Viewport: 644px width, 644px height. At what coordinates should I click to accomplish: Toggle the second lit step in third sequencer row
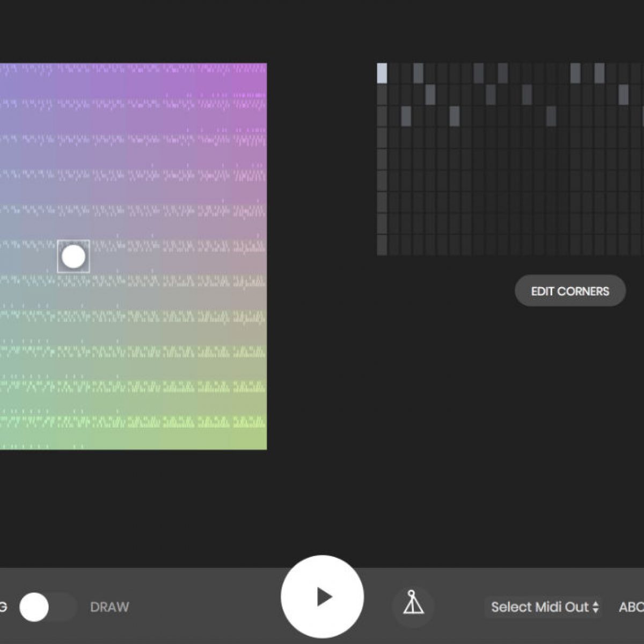tap(455, 116)
